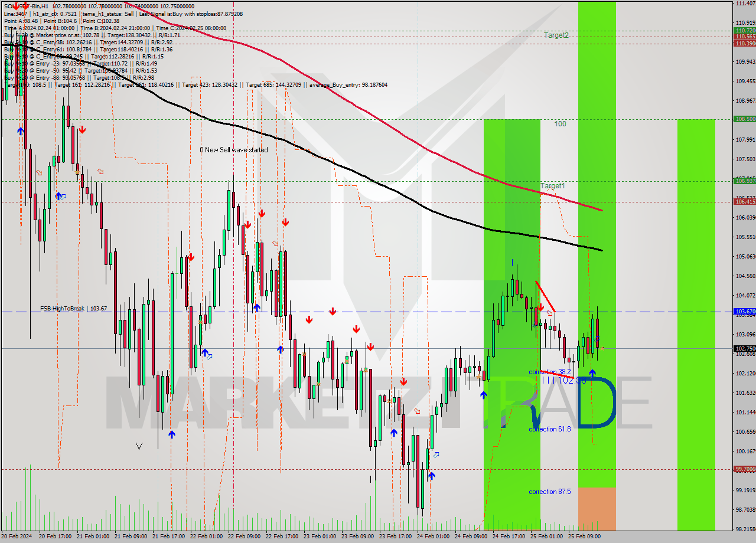756x543 pixels.
Task: Click the green 106.937 price tag
Action: [745, 181]
